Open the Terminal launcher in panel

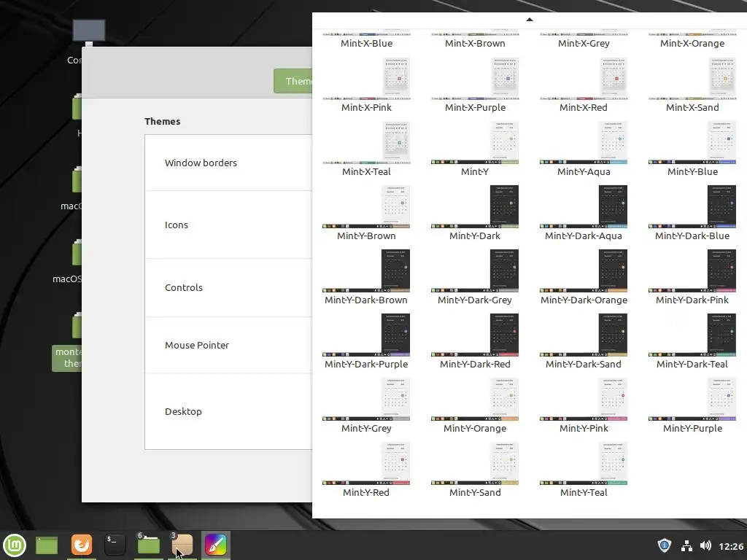(115, 545)
